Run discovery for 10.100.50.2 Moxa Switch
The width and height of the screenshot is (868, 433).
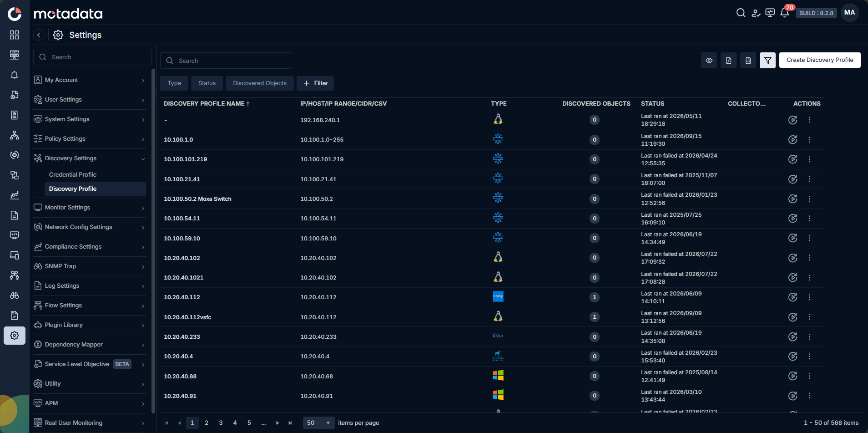(x=793, y=199)
